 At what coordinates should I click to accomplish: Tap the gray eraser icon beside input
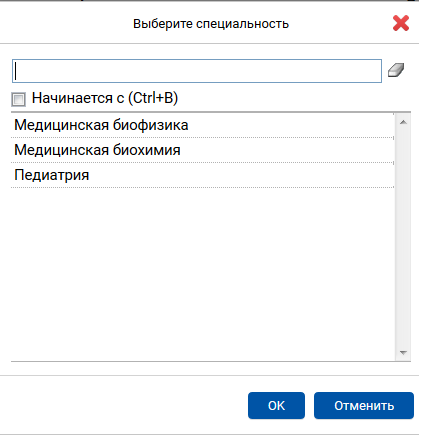[x=396, y=70]
